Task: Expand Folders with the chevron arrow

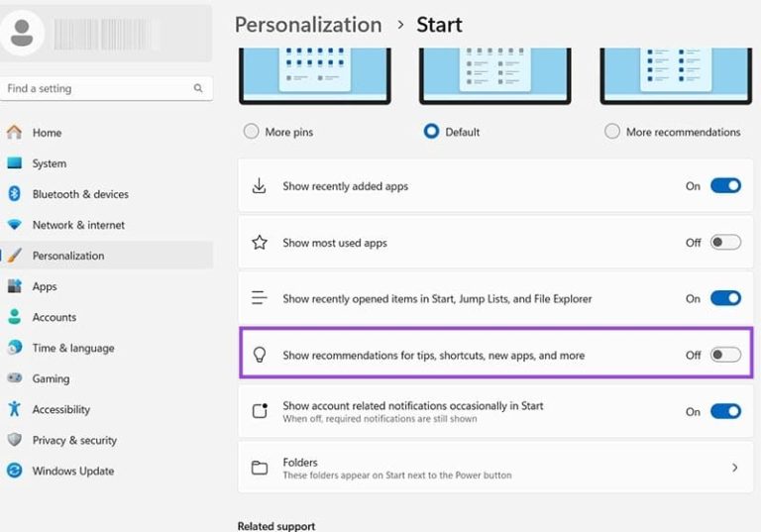Action: [735, 468]
